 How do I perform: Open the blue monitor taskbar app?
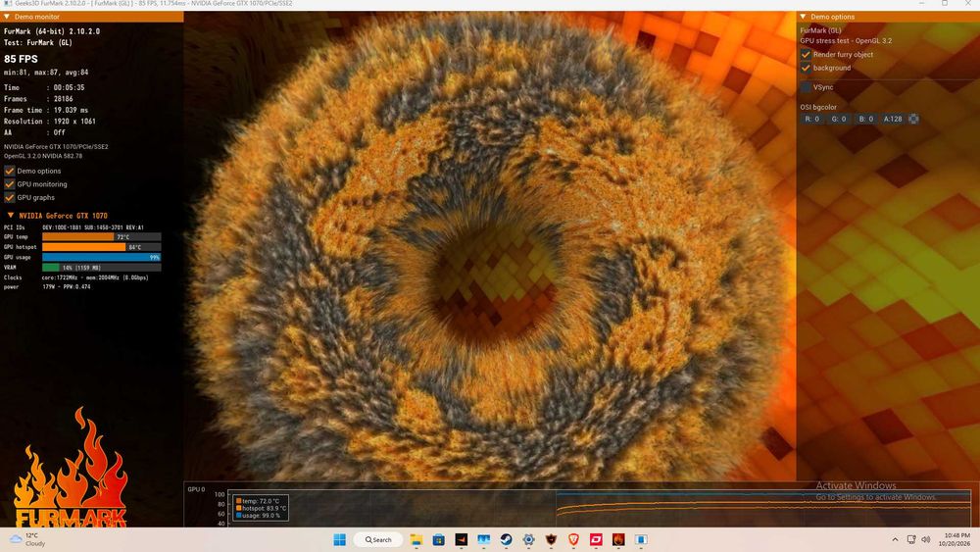[484, 539]
